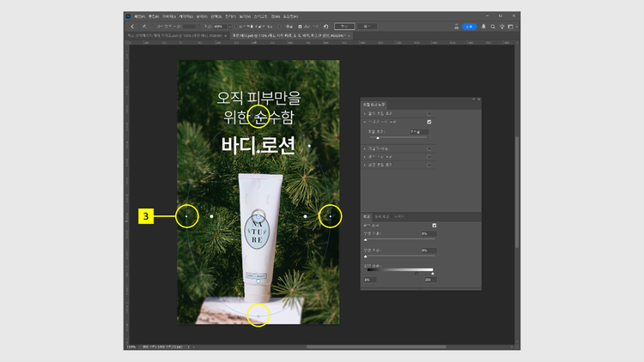Click the vertical scrollbar of the canvas
This screenshot has height=362, width=644.
point(517,191)
